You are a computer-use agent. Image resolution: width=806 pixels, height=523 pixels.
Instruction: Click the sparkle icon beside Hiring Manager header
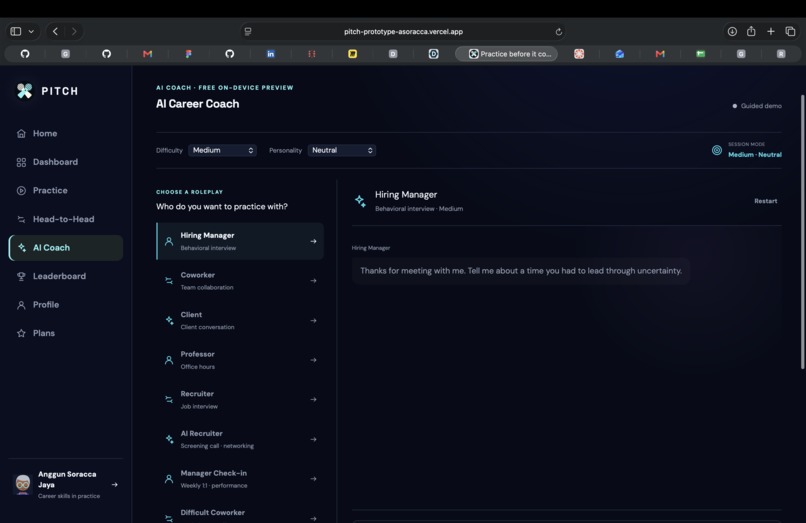pos(360,201)
